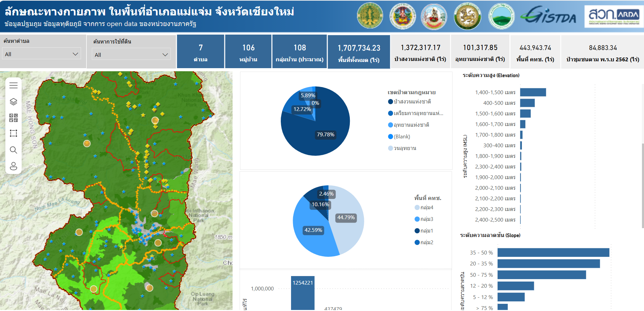The width and height of the screenshot is (644, 311).
Task: Select the 1,400-1,500 เมตร elevation bar
Action: pos(533,92)
